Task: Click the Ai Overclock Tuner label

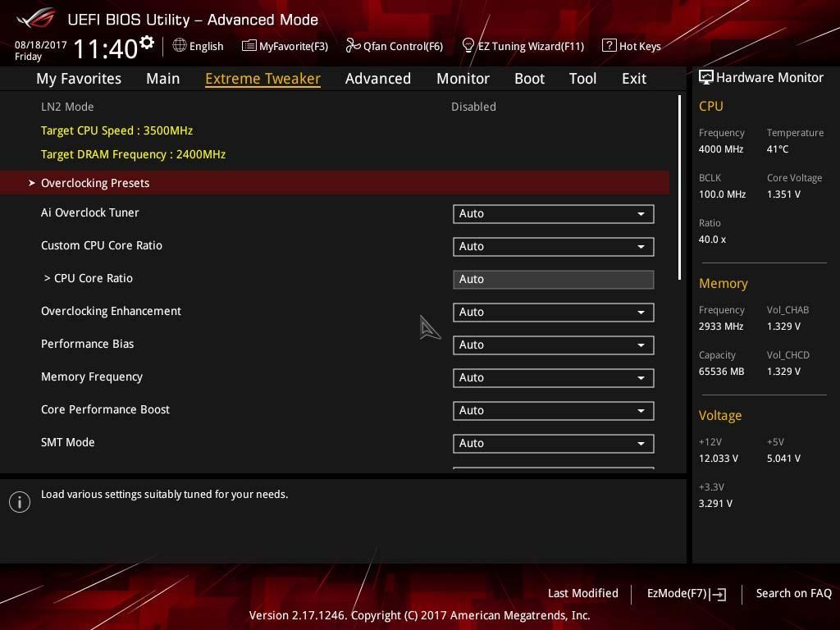Action: point(90,212)
